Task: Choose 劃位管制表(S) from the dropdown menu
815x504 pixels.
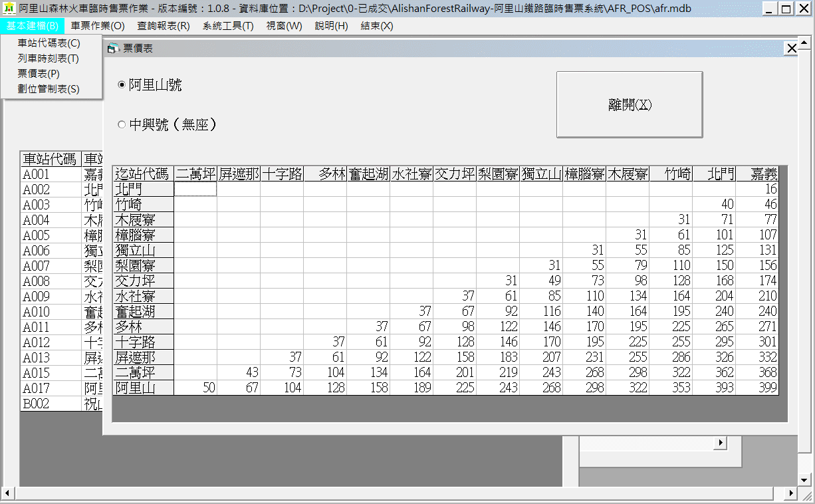Action: pyautogui.click(x=52, y=89)
